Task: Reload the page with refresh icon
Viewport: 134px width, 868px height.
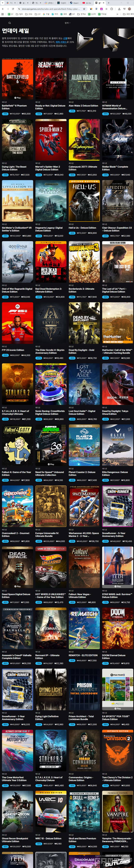Action: click(13, 9)
